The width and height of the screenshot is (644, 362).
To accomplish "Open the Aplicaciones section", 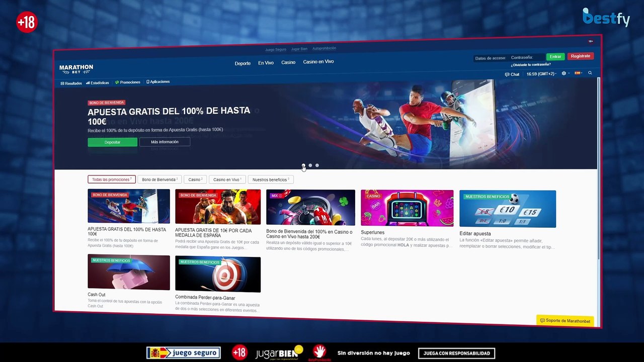I will pos(158,81).
